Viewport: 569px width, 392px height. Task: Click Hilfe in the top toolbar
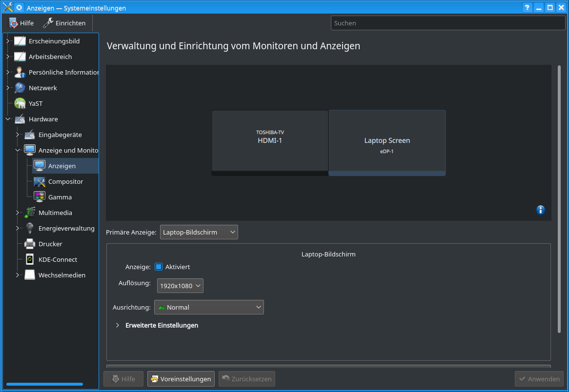pyautogui.click(x=21, y=23)
